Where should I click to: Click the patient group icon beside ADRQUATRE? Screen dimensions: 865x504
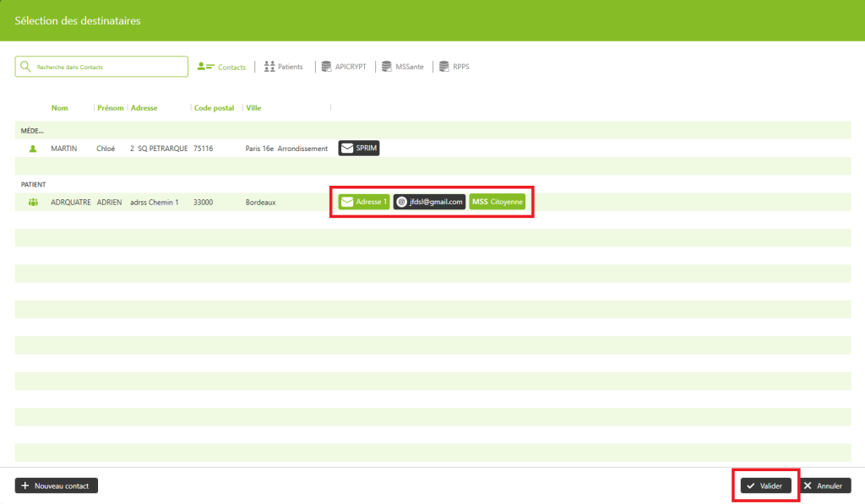(34, 203)
